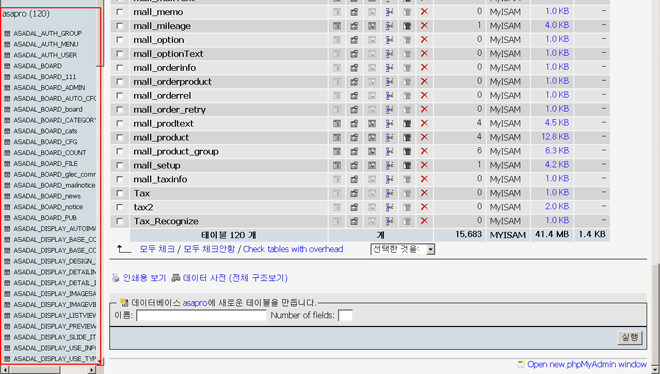Tick the checkbox for mall_taxinfo
The width and height of the screenshot is (660, 374).
coord(120,179)
